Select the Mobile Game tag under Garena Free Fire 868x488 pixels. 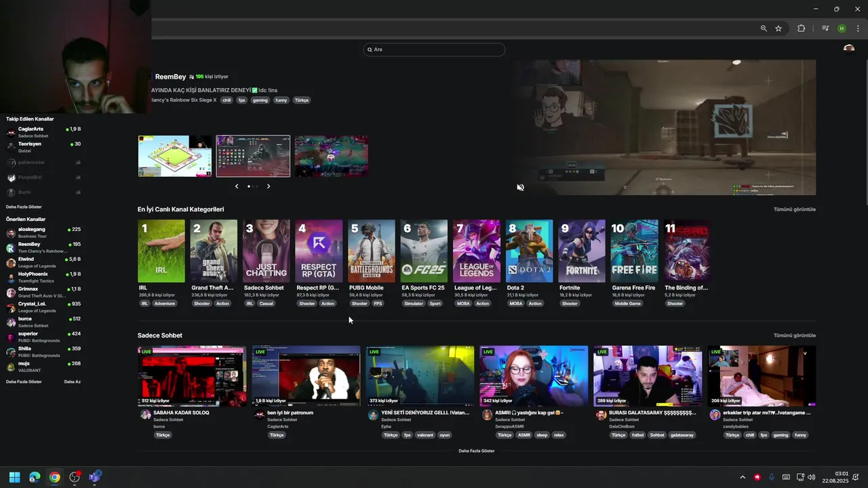tap(627, 304)
